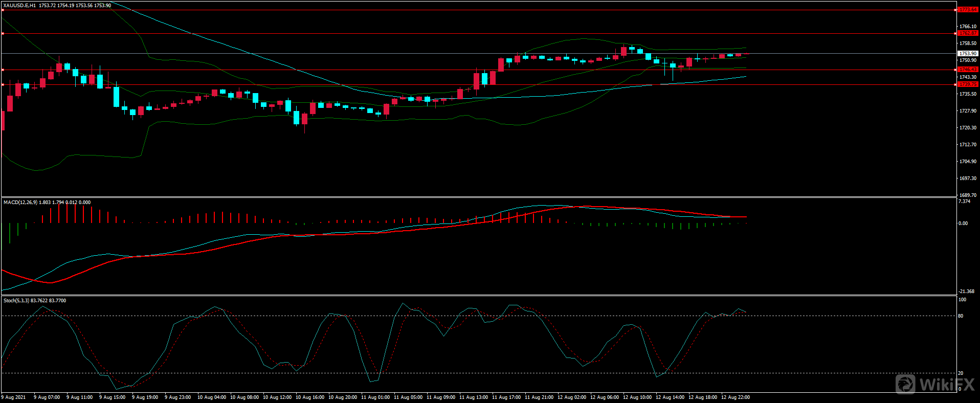The image size is (980, 403).
Task: Click the red 1746.43 price level tag
Action: click(967, 70)
